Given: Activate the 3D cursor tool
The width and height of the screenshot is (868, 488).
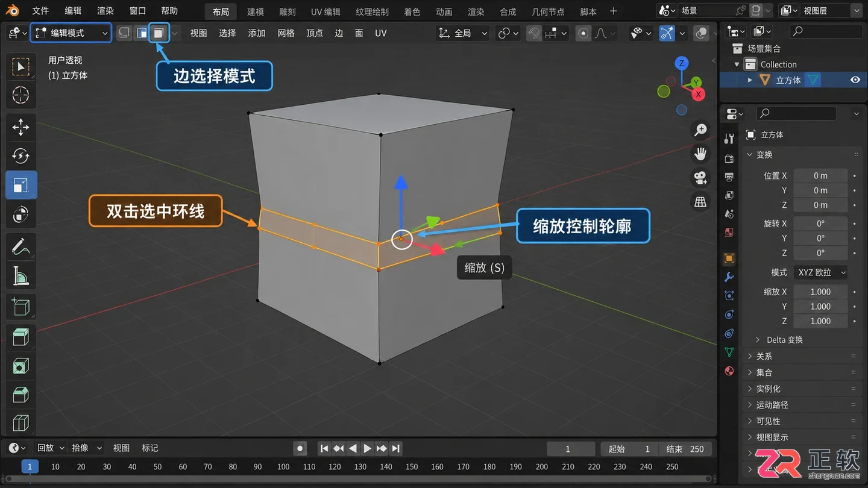Looking at the screenshot, I should pyautogui.click(x=21, y=95).
